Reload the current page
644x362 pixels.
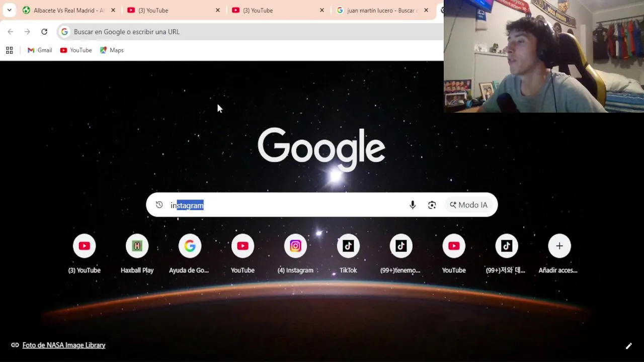[x=44, y=32]
